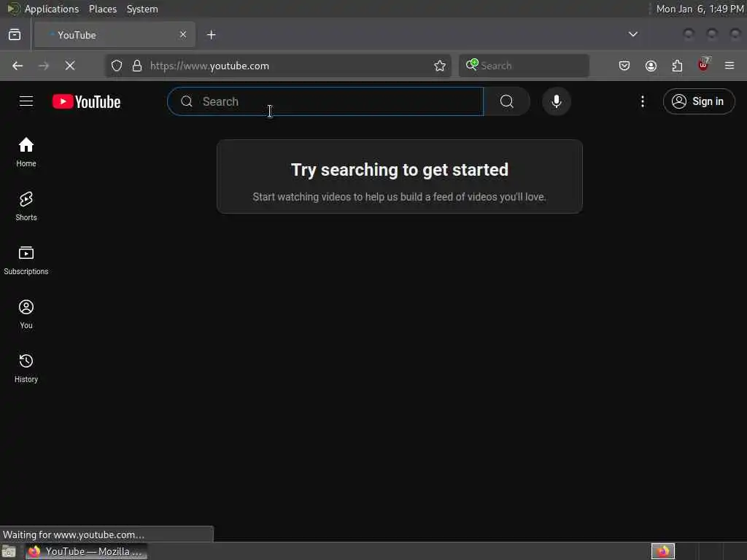
Task: Open the Applications menu
Action: (52, 9)
